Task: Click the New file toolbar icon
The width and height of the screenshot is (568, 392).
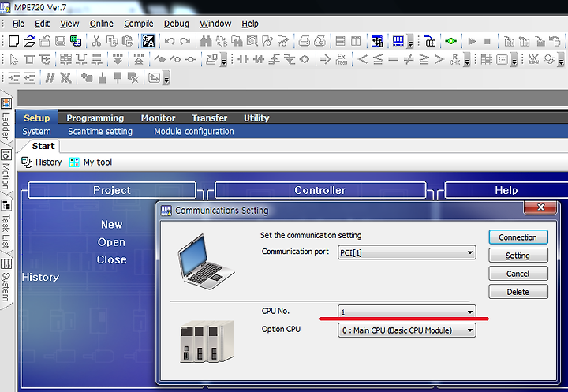Action: pos(13,41)
